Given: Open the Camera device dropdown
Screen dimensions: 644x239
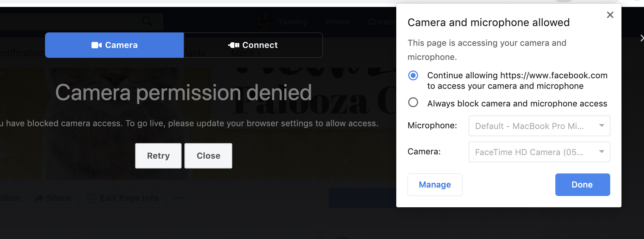Looking at the screenshot, I should coord(539,152).
